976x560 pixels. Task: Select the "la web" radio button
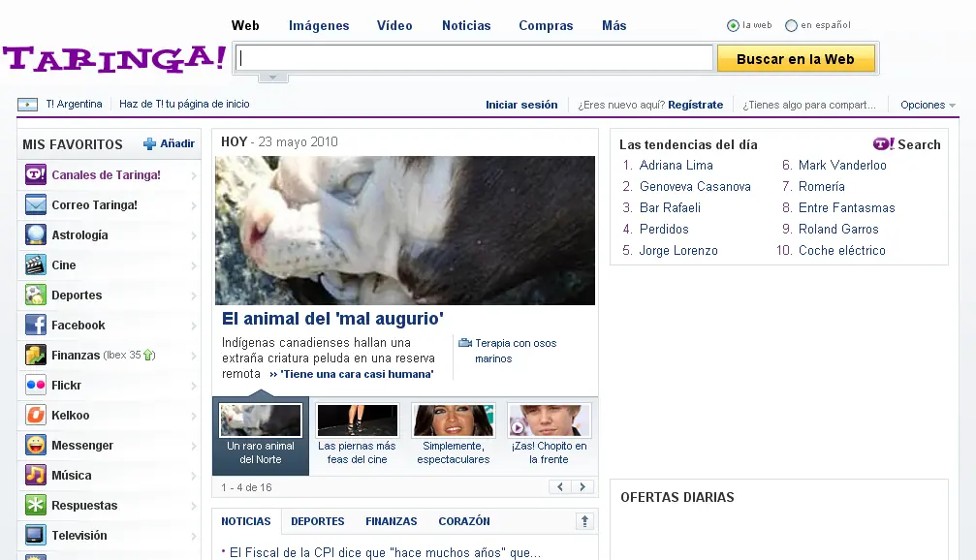[x=733, y=25]
